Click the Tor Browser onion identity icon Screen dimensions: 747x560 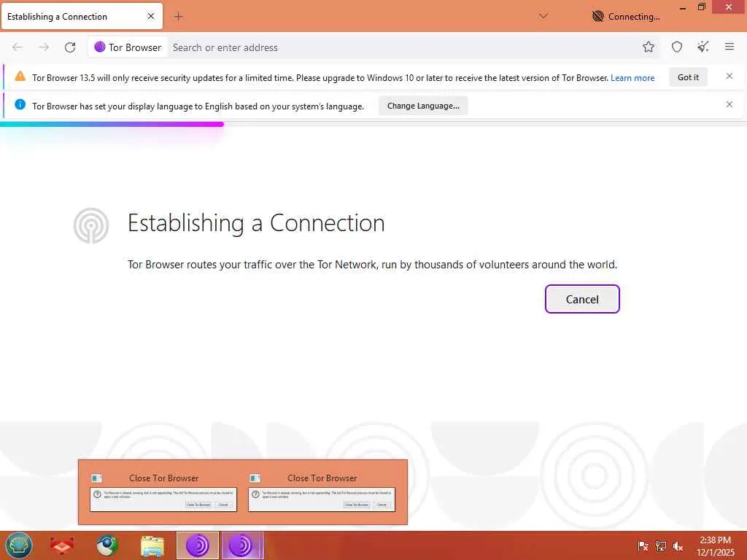[x=99, y=47]
